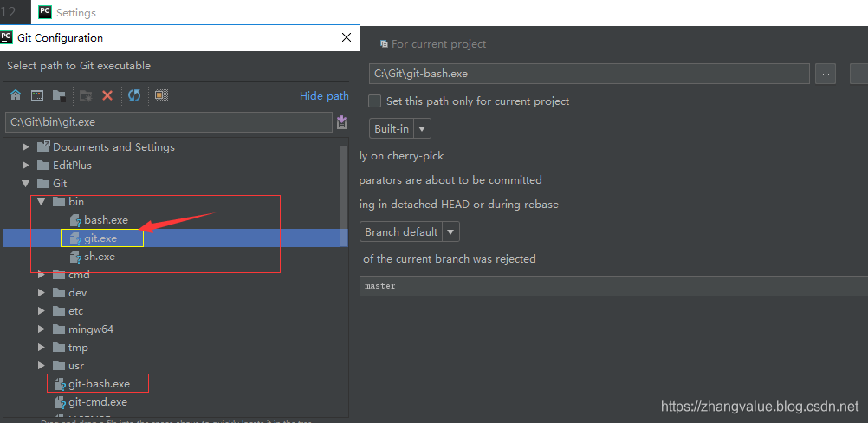Expand the cmd folder
Screen dimensions: 868x423
pyautogui.click(x=41, y=275)
